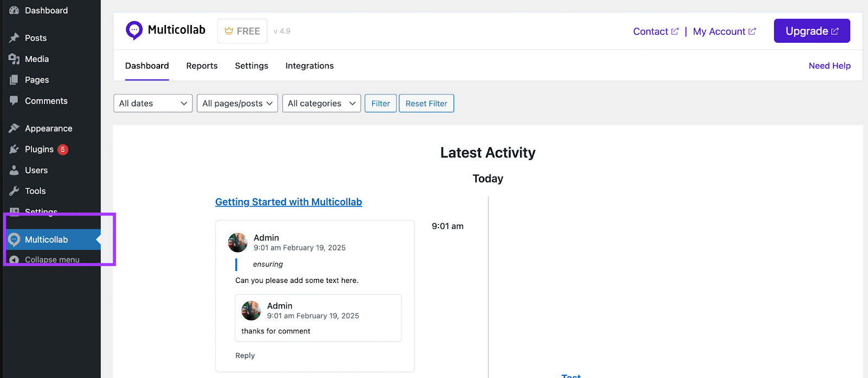Click the FREE plan badge
The height and width of the screenshot is (378, 868).
tap(242, 31)
